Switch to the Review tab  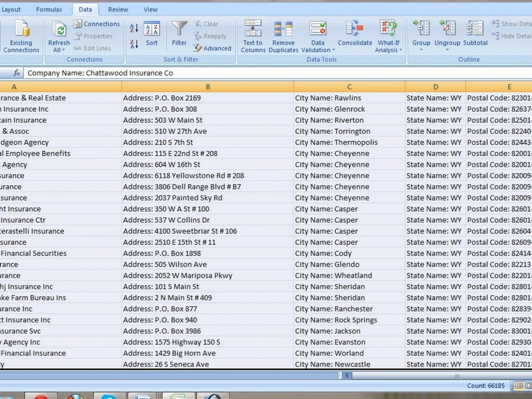coord(118,9)
